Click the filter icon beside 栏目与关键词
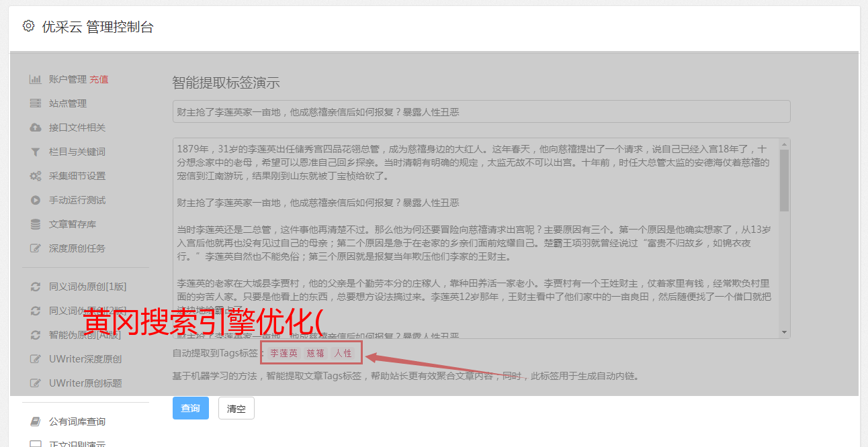868x447 pixels. [x=36, y=152]
